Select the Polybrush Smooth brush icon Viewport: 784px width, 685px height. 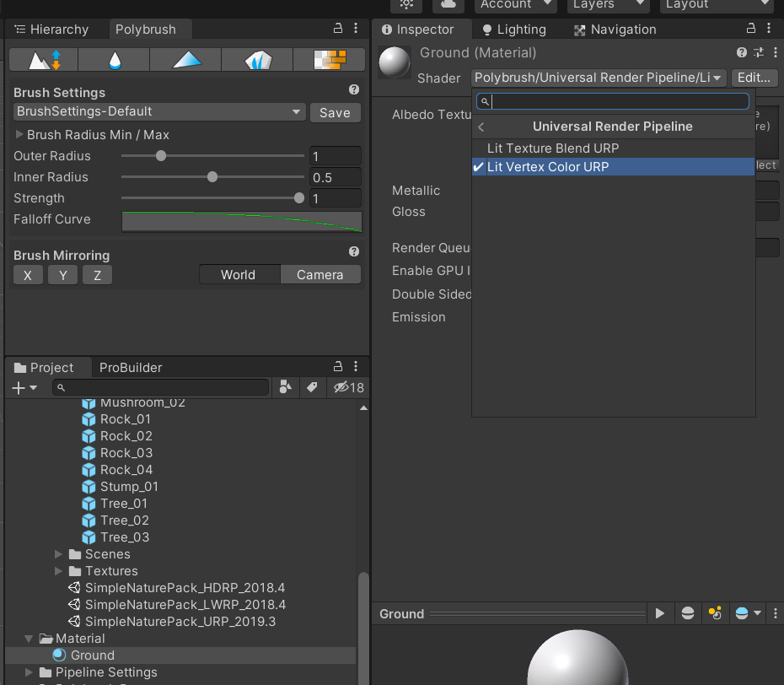pyautogui.click(x=114, y=59)
